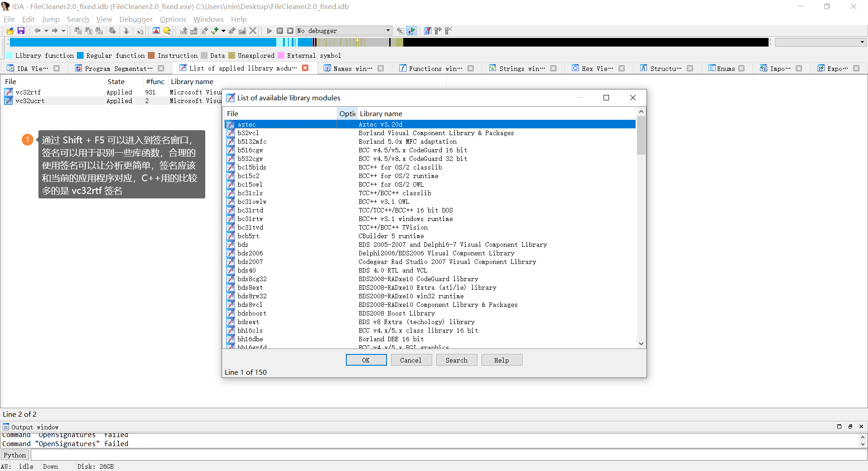The image size is (868, 471).
Task: Click the command input field beside Python
Action: [x=448, y=455]
